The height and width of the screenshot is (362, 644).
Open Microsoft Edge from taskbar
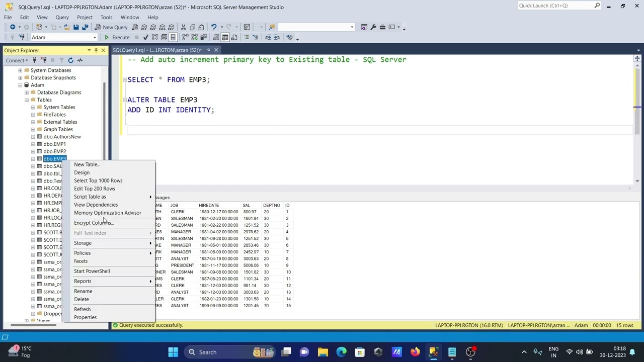341,352
